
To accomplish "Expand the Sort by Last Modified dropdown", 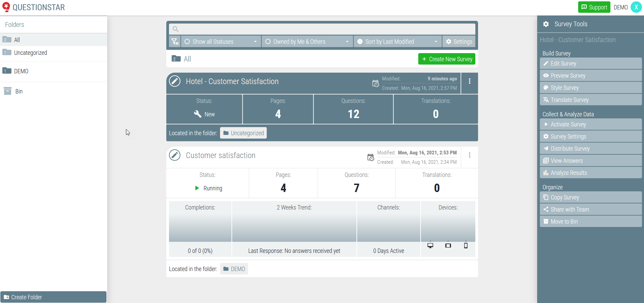I will 397,41.
